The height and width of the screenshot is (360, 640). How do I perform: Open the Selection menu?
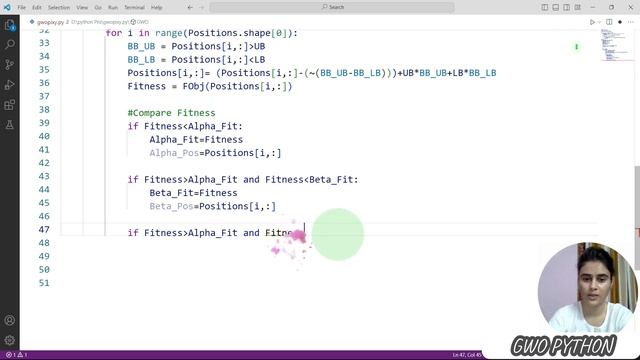click(x=59, y=7)
